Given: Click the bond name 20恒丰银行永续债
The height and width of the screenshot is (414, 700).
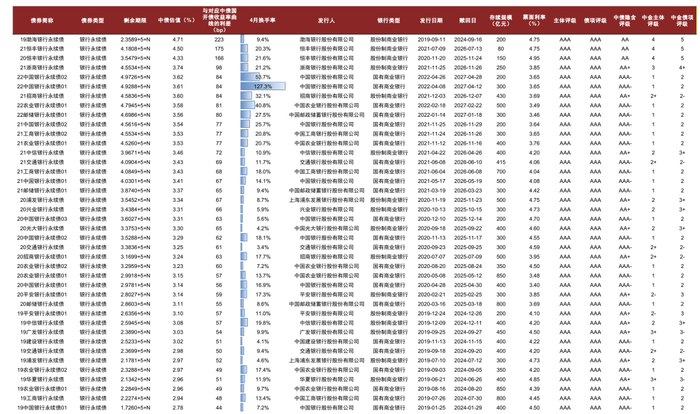Looking at the screenshot, I should point(42,58).
